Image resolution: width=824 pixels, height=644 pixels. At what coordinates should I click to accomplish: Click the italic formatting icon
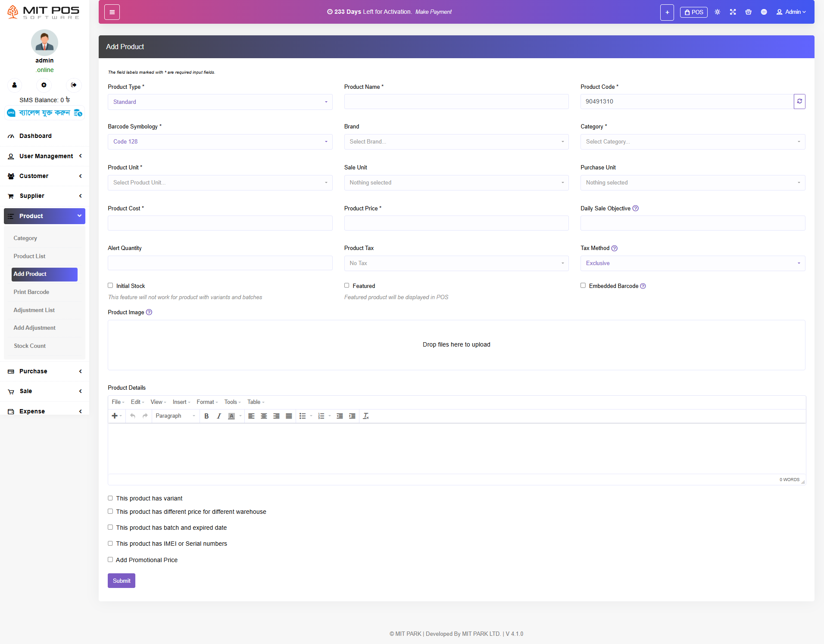(x=219, y=416)
